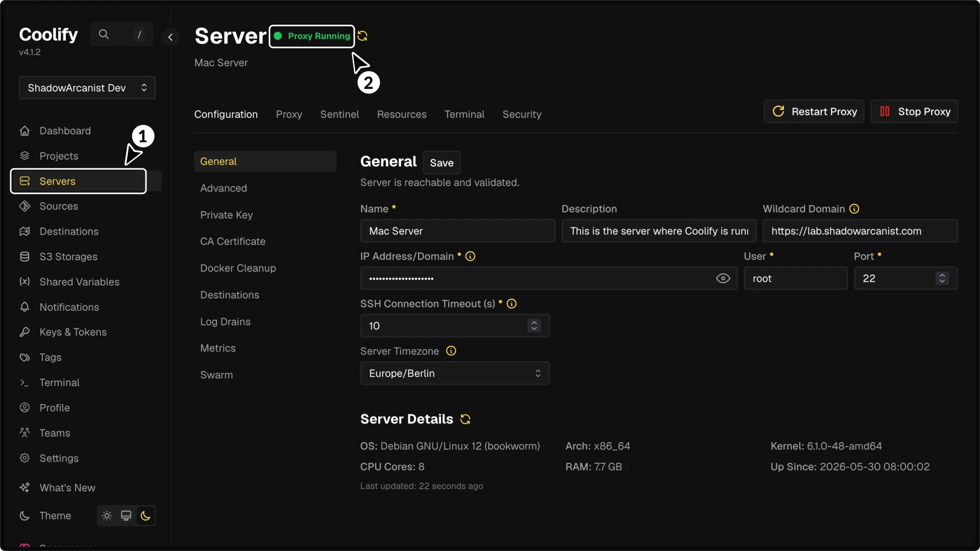Image resolution: width=980 pixels, height=551 pixels.
Task: Click the Description input field
Action: click(658, 231)
